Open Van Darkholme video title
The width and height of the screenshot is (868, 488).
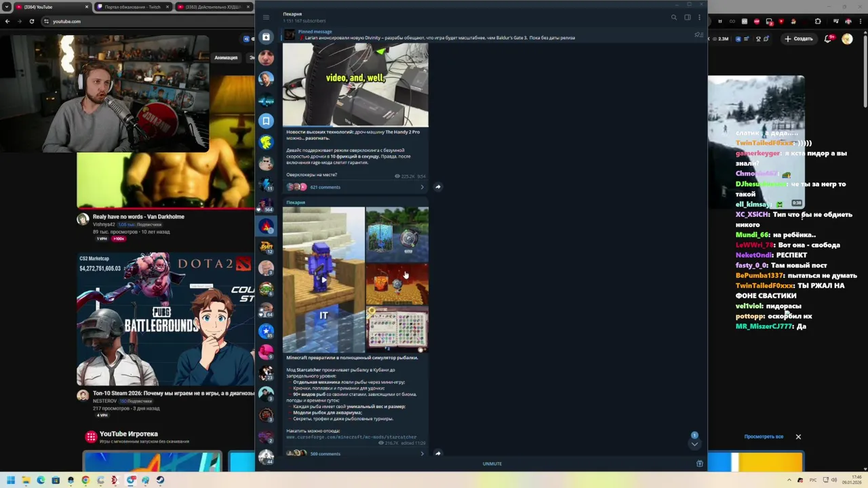click(x=138, y=217)
